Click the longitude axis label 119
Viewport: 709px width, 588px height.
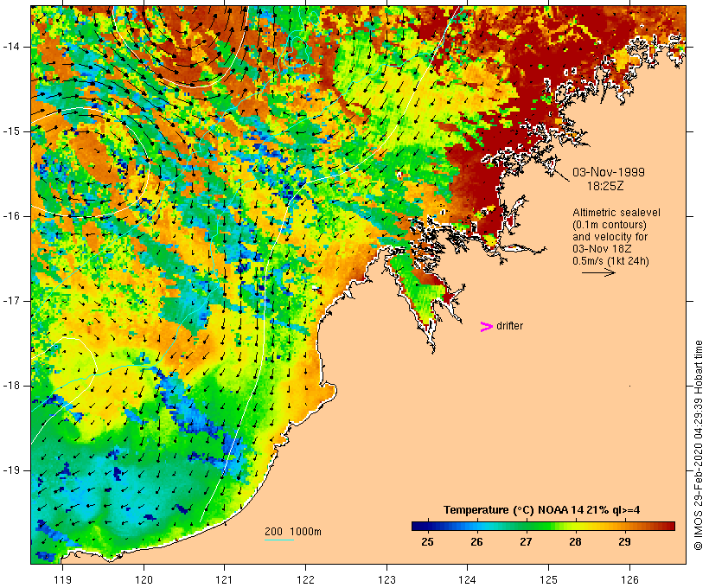tap(62, 579)
